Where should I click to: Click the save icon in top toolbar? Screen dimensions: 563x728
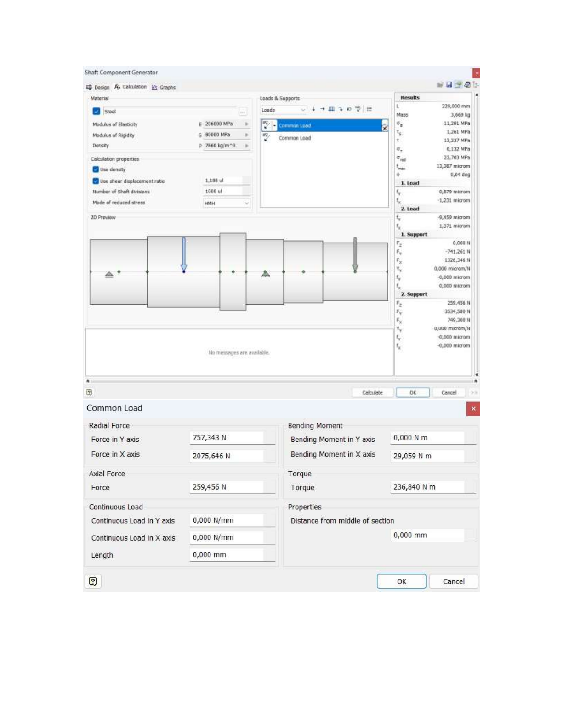449,85
